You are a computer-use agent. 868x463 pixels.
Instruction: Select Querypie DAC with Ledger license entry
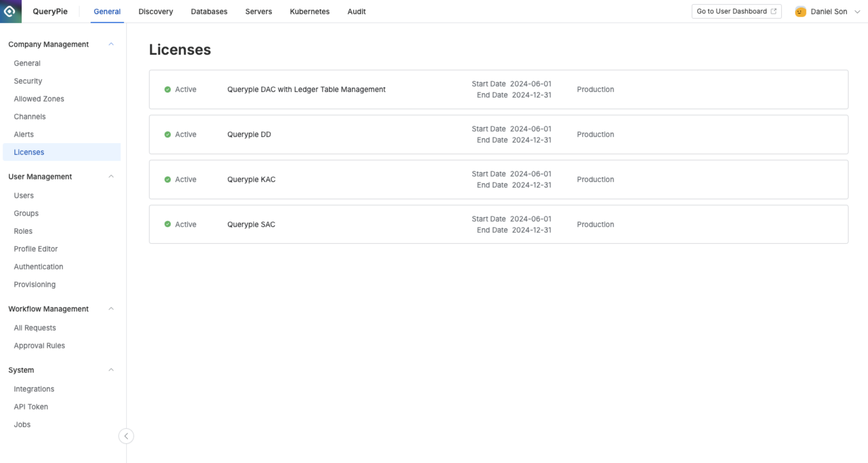(x=498, y=89)
